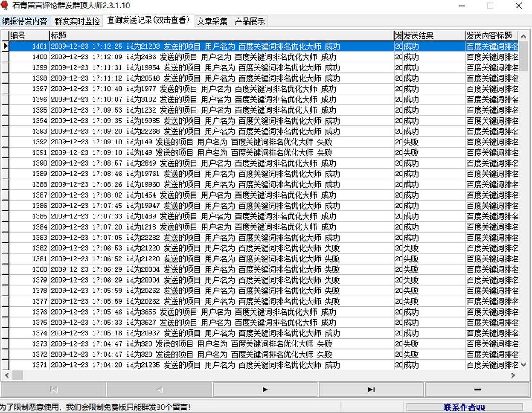Jump to last record button
Viewport: 532px width, 413px height.
point(371,390)
